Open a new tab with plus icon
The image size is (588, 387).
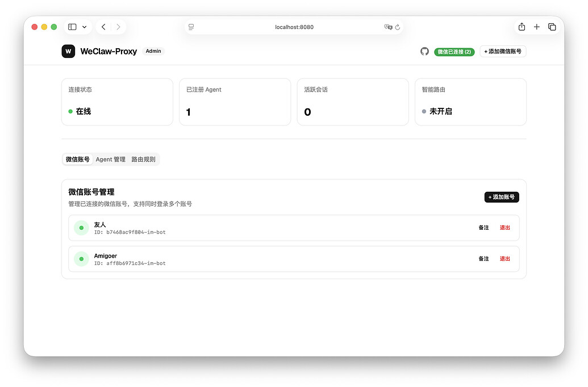[x=537, y=27]
